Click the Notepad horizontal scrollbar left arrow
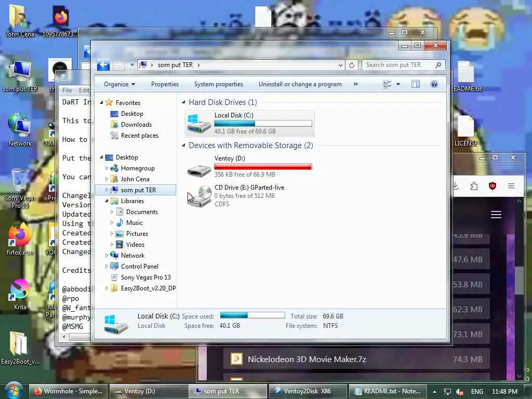This screenshot has height=399, width=532. 64,337
